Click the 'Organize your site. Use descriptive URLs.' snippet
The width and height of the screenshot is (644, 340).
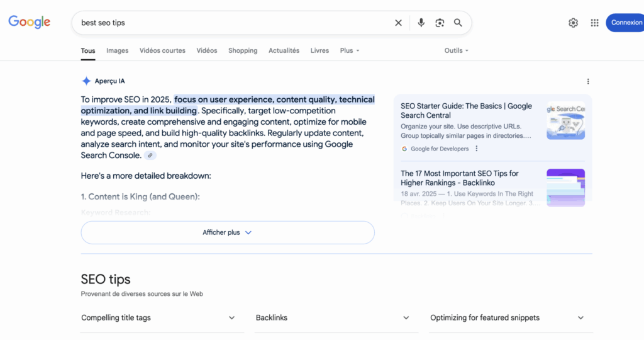click(x=461, y=126)
